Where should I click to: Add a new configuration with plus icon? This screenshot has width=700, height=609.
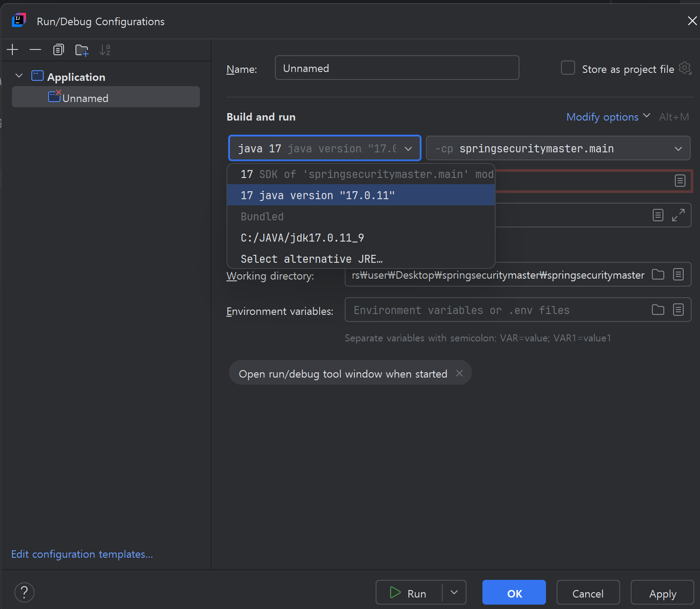pyautogui.click(x=12, y=50)
